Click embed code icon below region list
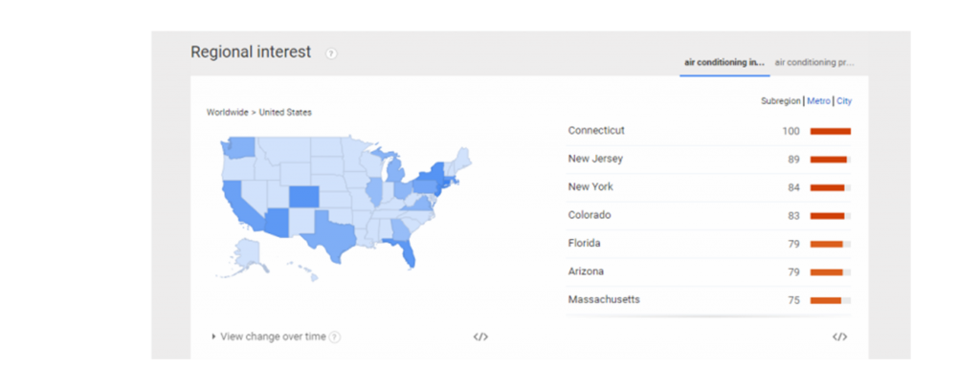The height and width of the screenshot is (368, 980). pyautogui.click(x=839, y=336)
